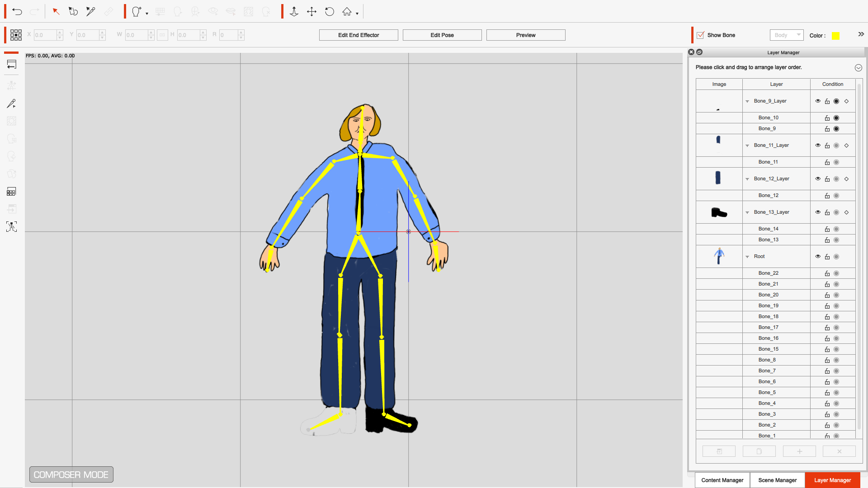Switch to the Layer Manager tab
The height and width of the screenshot is (488, 868).
click(x=832, y=480)
